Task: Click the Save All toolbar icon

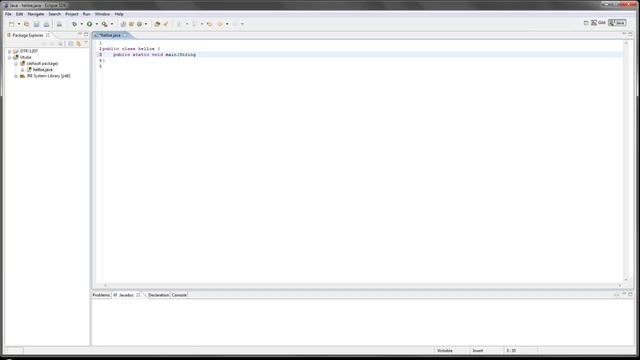Action: (x=46, y=24)
